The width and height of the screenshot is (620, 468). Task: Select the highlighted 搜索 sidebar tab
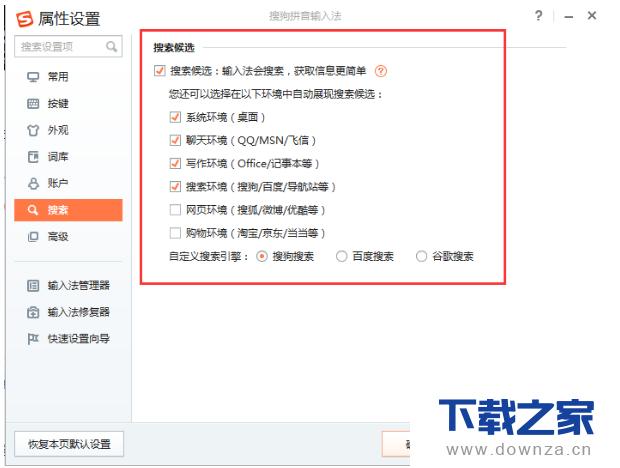point(68,210)
